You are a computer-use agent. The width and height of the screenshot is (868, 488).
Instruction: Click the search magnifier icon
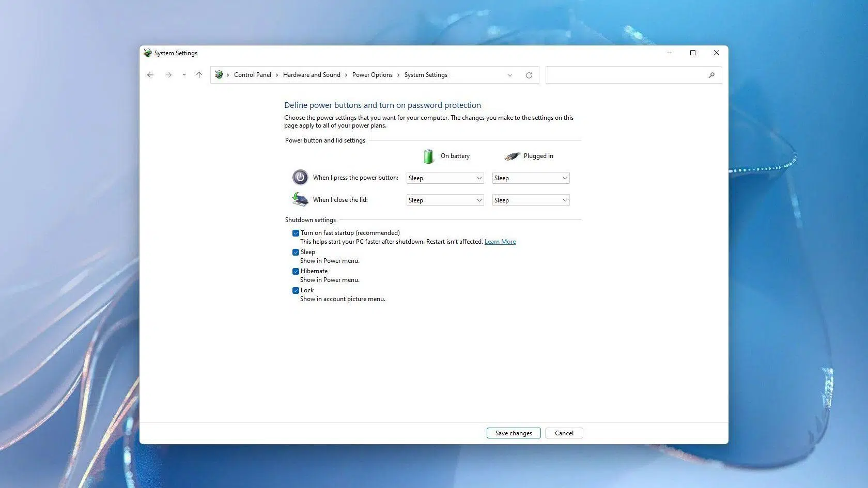tap(711, 75)
